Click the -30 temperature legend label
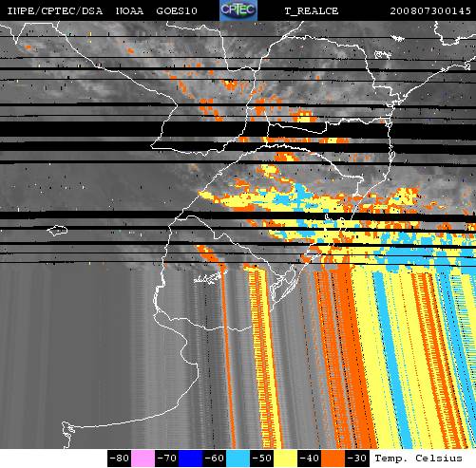Screen dimensions: 476x468 point(356,459)
